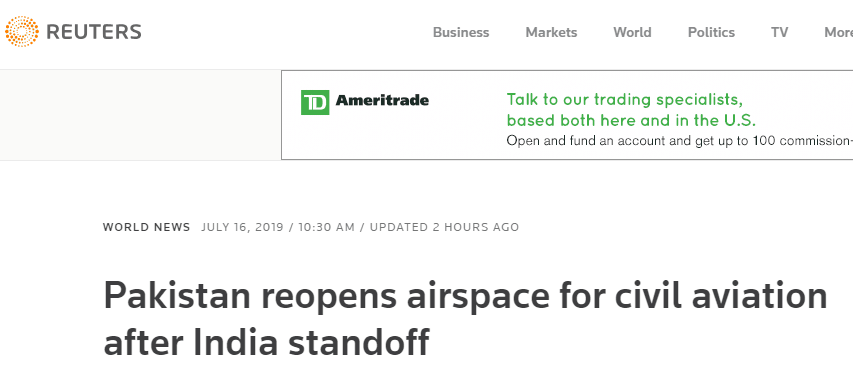Open the Business section
853x376 pixels.
tap(461, 33)
